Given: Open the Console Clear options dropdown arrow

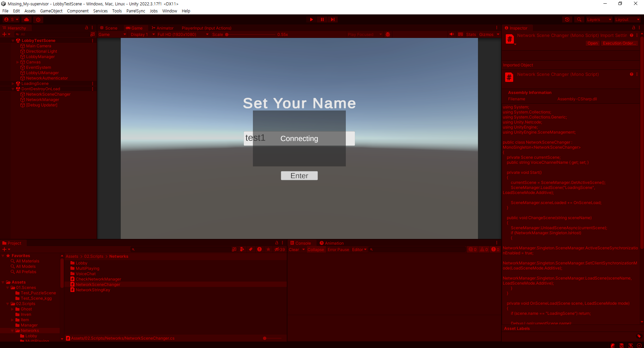Looking at the screenshot, I should [303, 249].
